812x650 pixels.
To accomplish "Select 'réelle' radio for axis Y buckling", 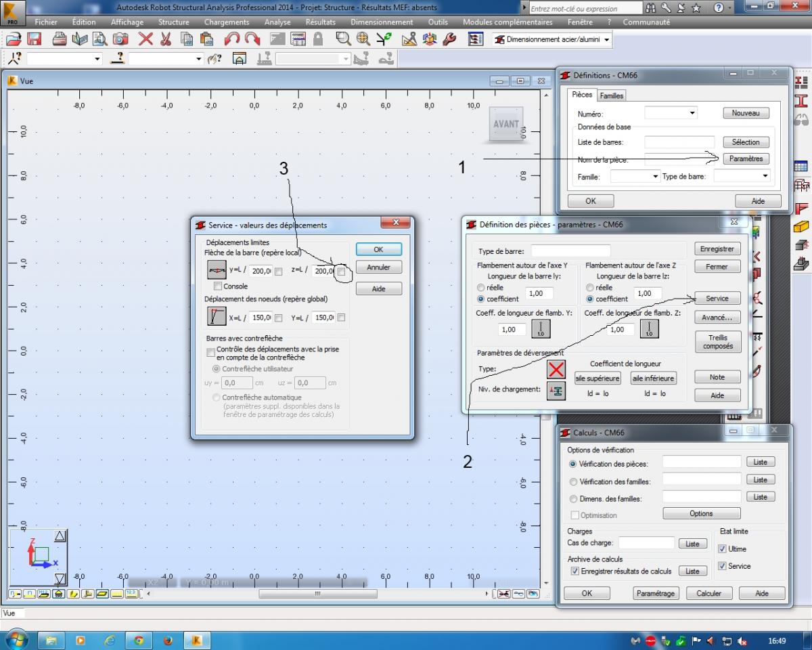I will pyautogui.click(x=480, y=288).
